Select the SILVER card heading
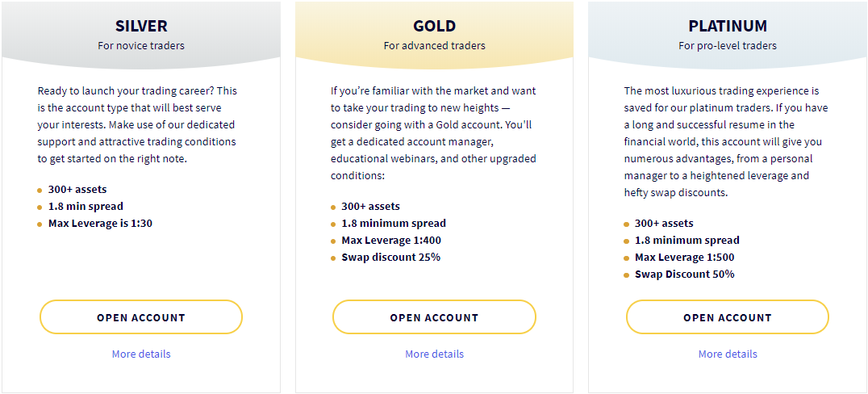Image resolution: width=868 pixels, height=394 pixels. click(141, 26)
